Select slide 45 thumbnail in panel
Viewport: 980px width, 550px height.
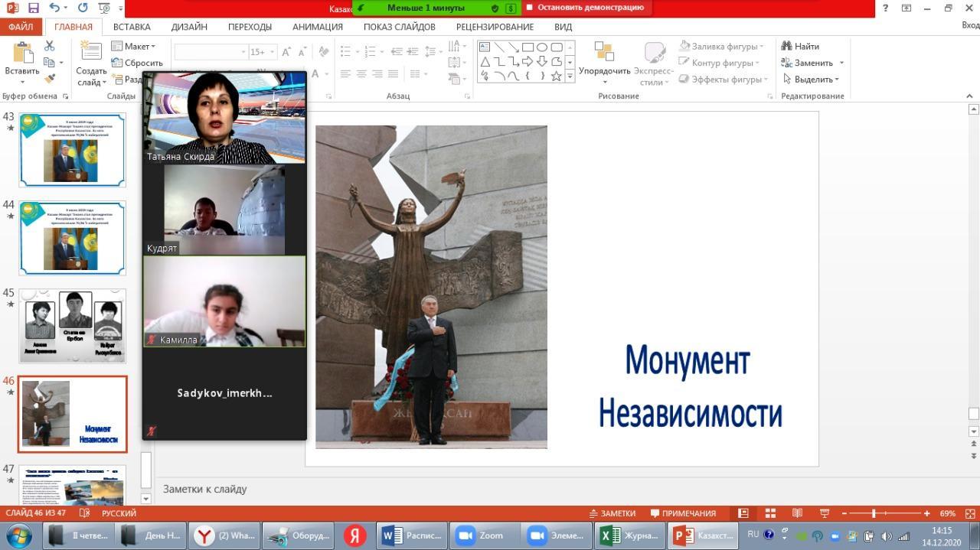point(73,325)
